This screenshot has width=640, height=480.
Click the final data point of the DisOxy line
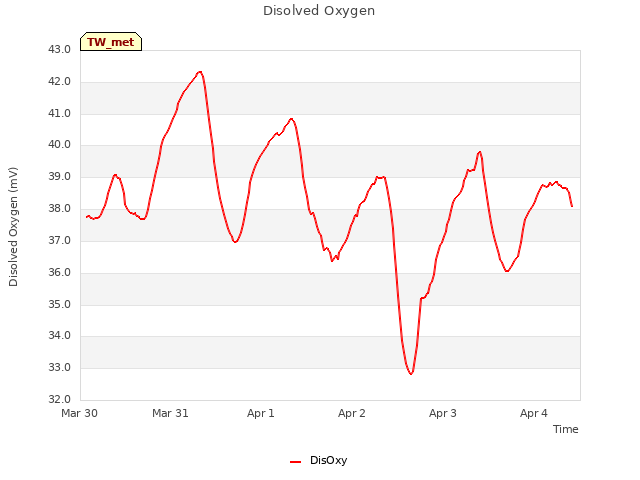[x=572, y=206]
